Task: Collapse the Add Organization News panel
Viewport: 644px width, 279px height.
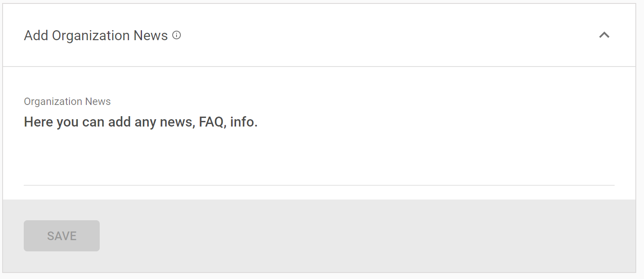Action: [604, 35]
